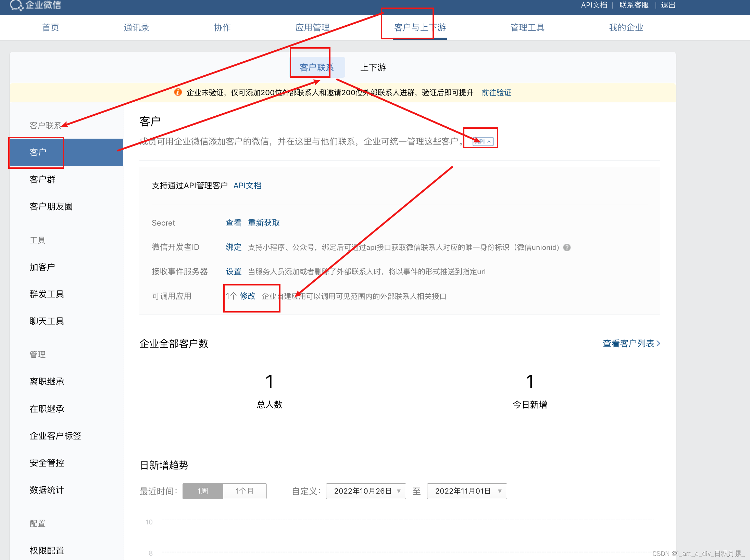Click the WeCom logo icon

(16, 5)
